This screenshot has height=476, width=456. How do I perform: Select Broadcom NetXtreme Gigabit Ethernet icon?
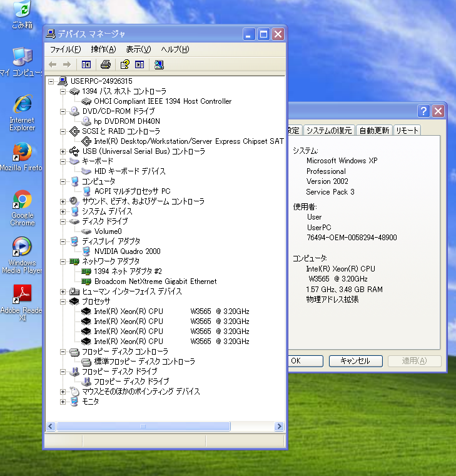point(86,281)
